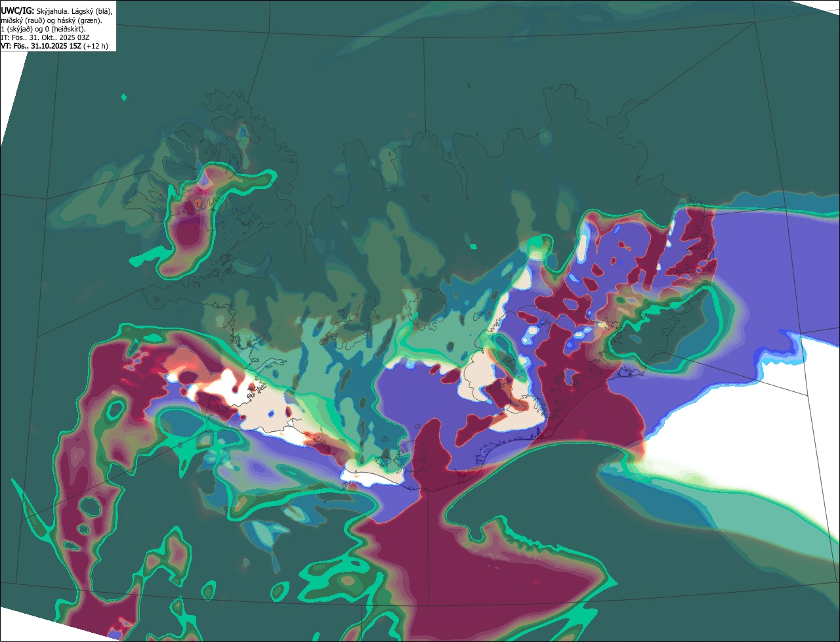840x642 pixels.
Task: Click the 'UWC/IG:' heading in the legend
Action: [x=17, y=11]
